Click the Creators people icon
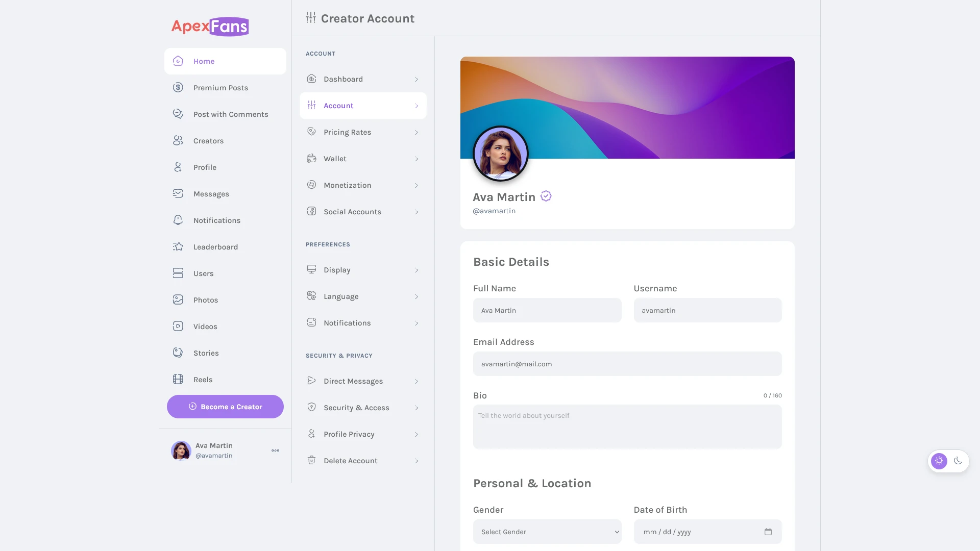Screen dimensions: 980x551 (178, 141)
